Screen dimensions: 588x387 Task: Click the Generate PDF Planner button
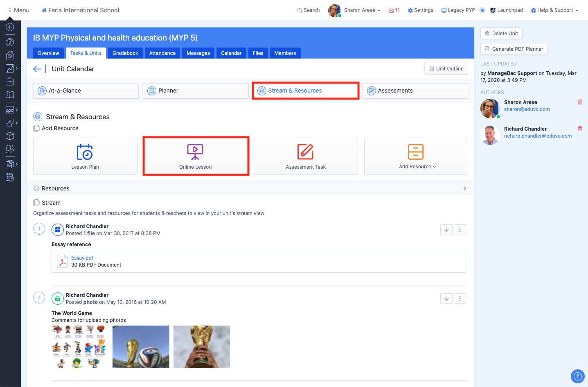click(x=514, y=49)
